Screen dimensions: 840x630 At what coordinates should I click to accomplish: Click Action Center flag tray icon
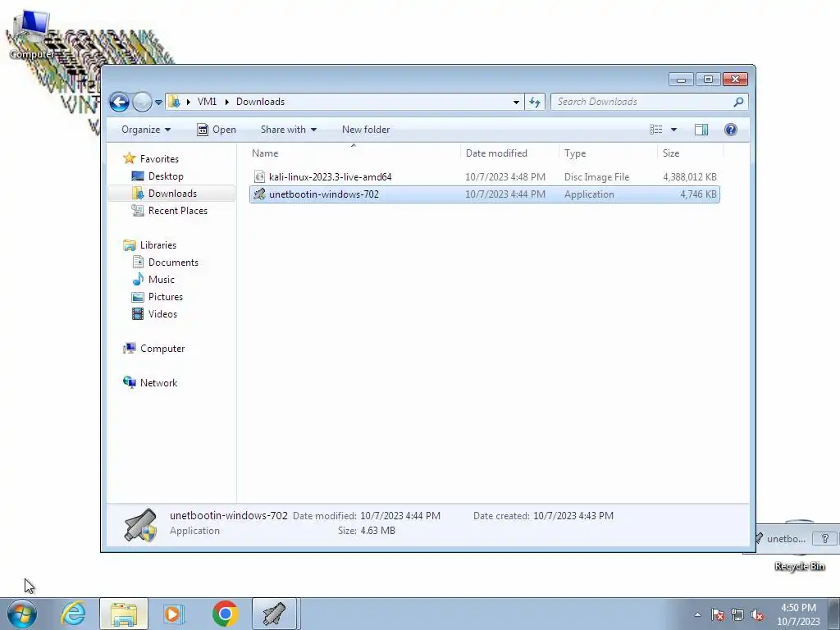point(718,614)
